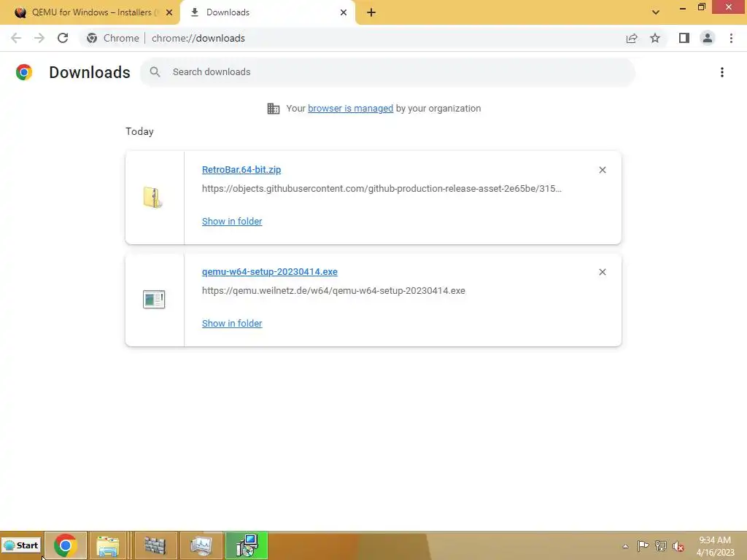The width and height of the screenshot is (747, 560).
Task: Remove RetroBar.64-bit.zip from the list
Action: (602, 170)
